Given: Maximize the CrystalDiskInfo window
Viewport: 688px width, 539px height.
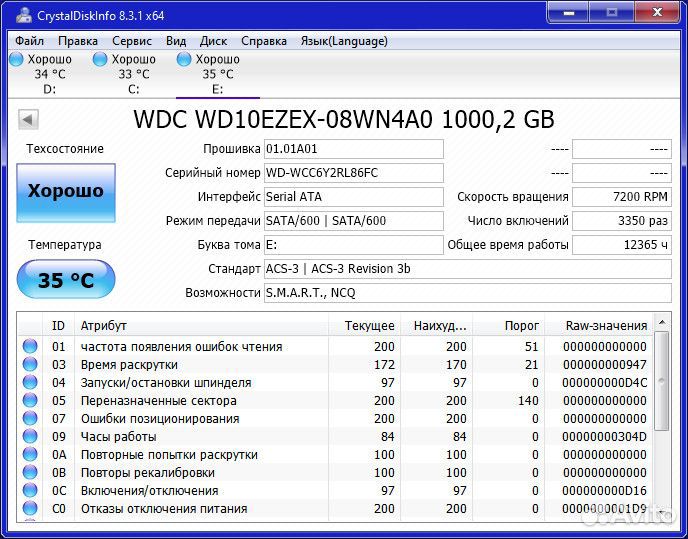Looking at the screenshot, I should coord(611,13).
